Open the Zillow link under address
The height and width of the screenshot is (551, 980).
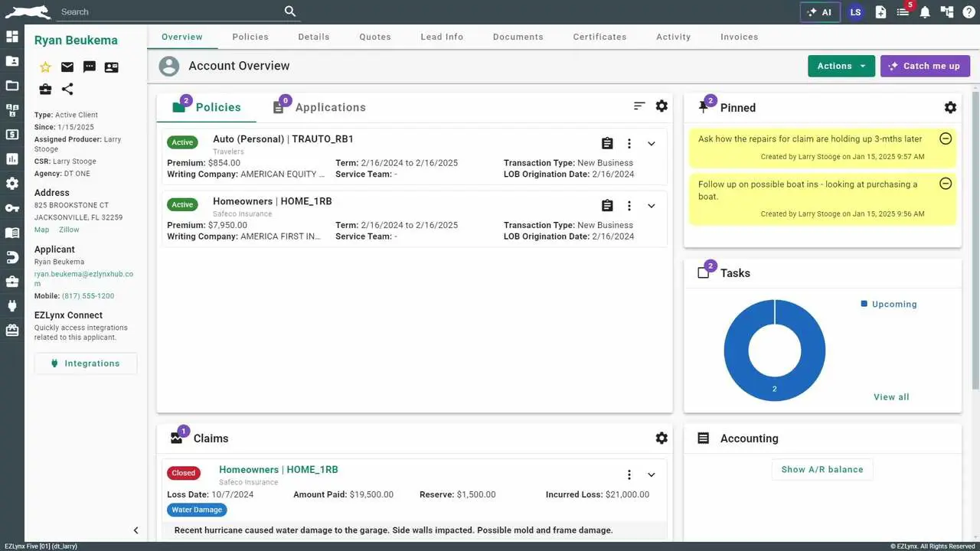(69, 230)
